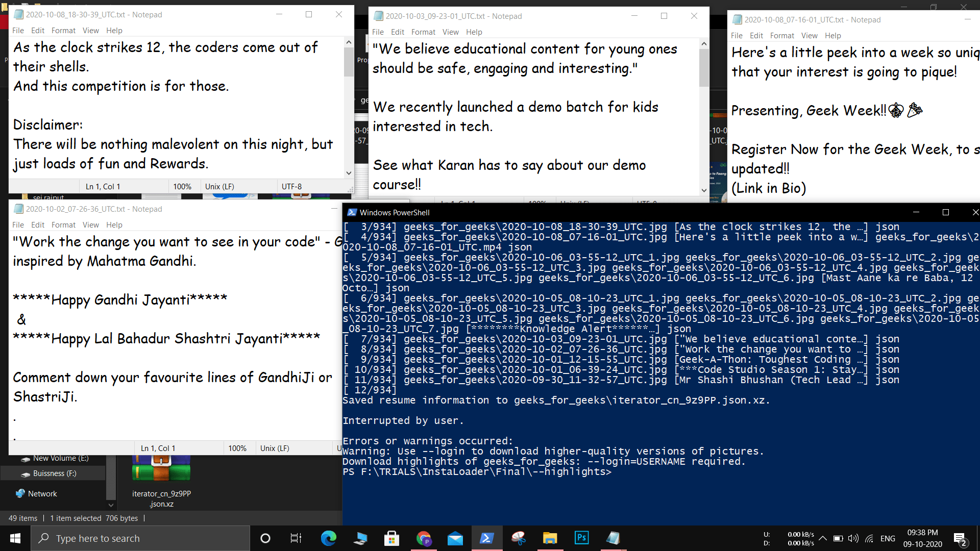The image size is (980, 551).
Task: Launch Google Chrome from the taskbar
Action: pyautogui.click(x=424, y=538)
